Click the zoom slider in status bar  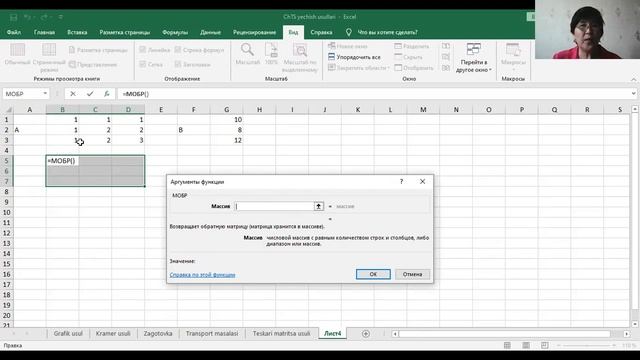tap(587, 345)
